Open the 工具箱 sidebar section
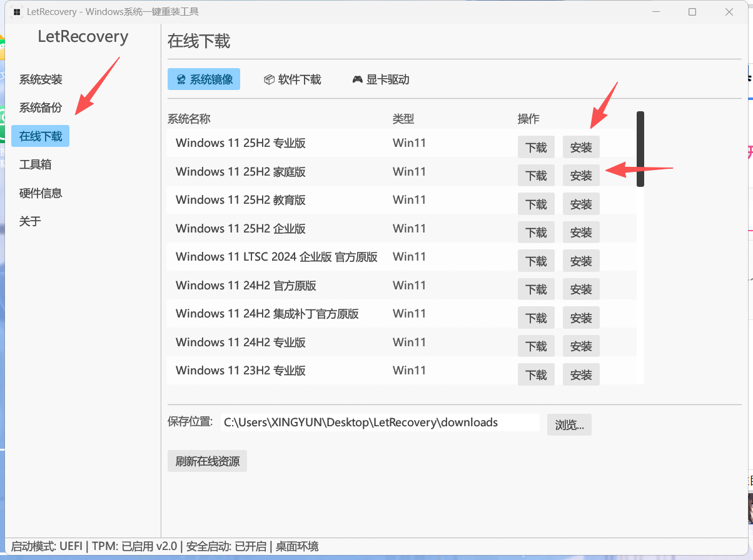Image resolution: width=753 pixels, height=560 pixels. click(36, 164)
